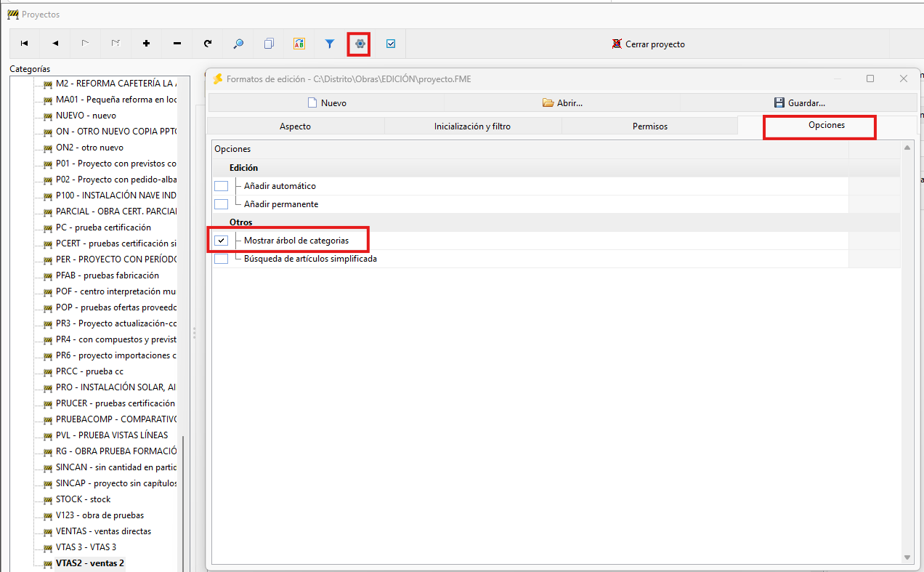
Task: Go to first record in toolbar
Action: tap(24, 44)
